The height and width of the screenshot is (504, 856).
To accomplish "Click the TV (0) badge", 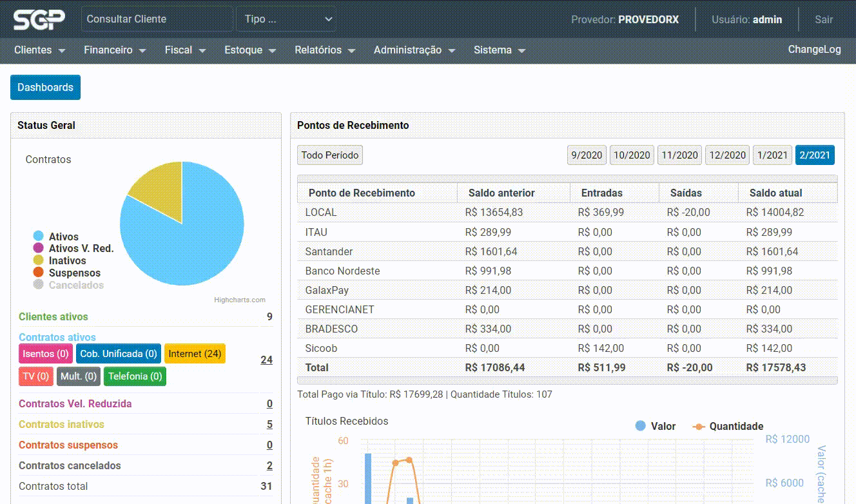I will pos(35,376).
